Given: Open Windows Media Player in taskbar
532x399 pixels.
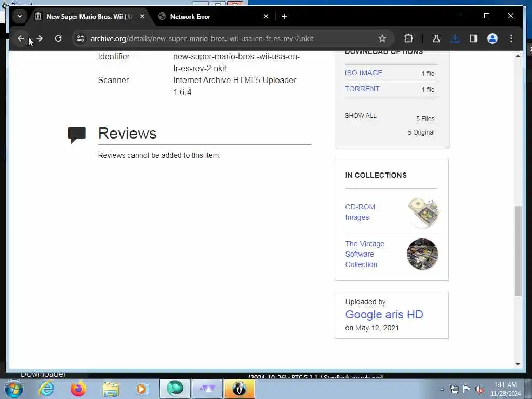Looking at the screenshot, I should (x=141, y=389).
